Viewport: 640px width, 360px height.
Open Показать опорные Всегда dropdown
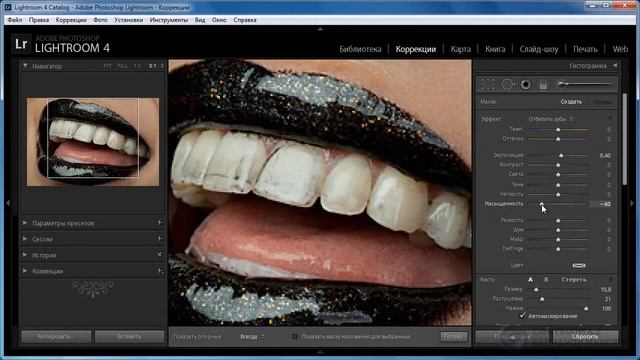pos(252,337)
